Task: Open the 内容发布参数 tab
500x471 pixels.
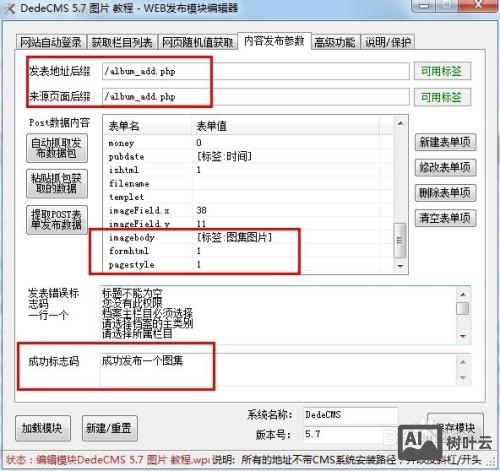Action: [274, 41]
